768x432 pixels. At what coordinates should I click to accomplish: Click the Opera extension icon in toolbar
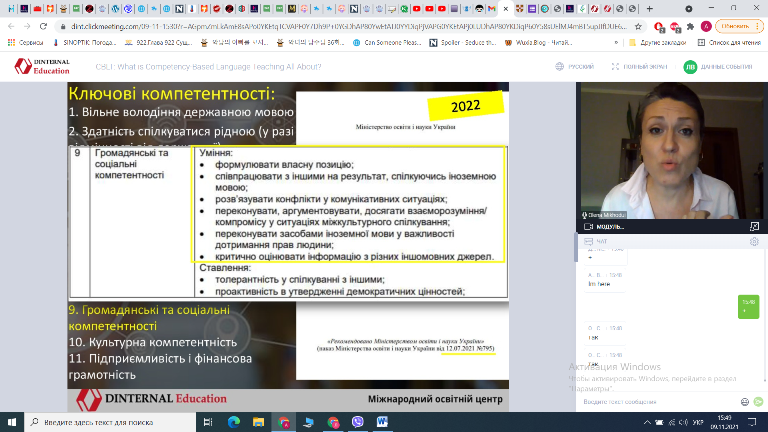click(x=659, y=26)
